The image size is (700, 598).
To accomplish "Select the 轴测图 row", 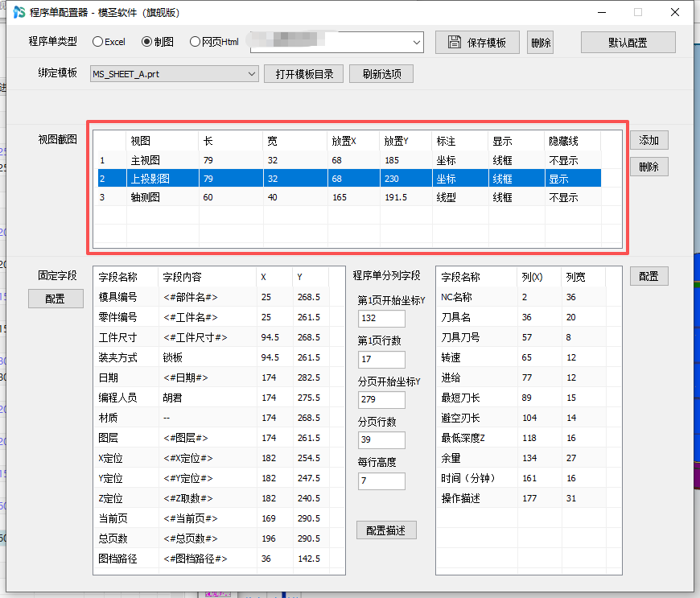I will (349, 197).
